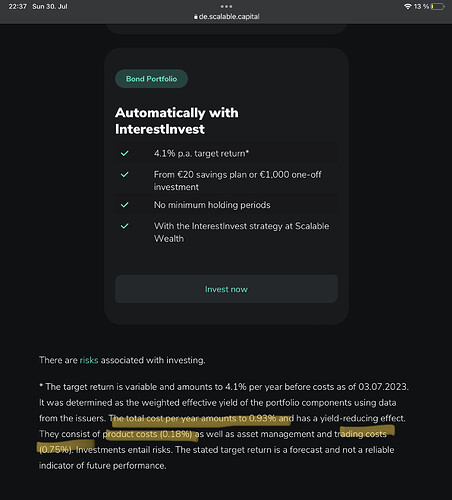Click highlighted product costs (0.18%) text
The image size is (452, 500).
149,434
